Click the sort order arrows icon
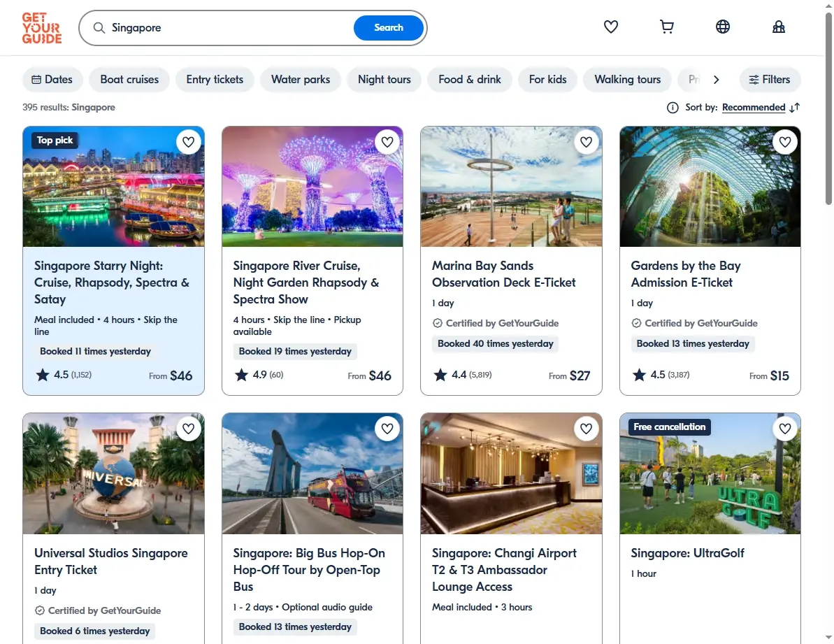This screenshot has width=834, height=644. 795,108
